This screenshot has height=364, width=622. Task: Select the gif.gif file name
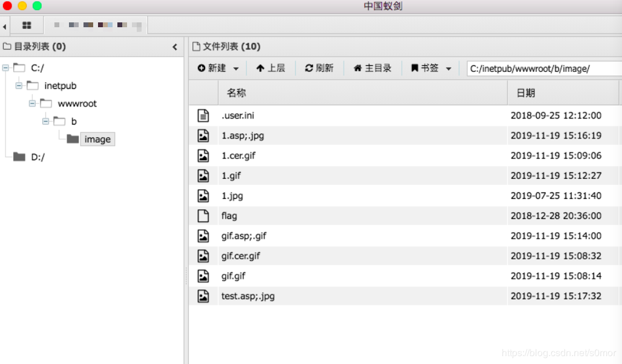point(234,276)
